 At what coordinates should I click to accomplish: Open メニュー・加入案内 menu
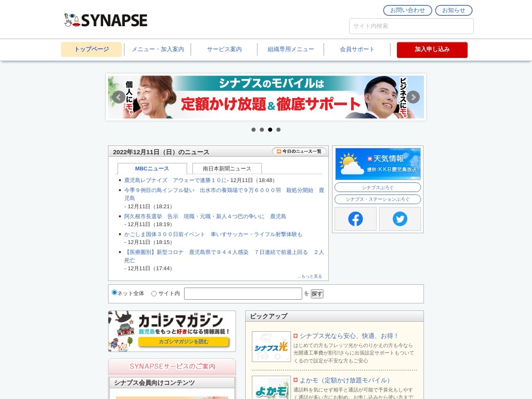tap(158, 49)
